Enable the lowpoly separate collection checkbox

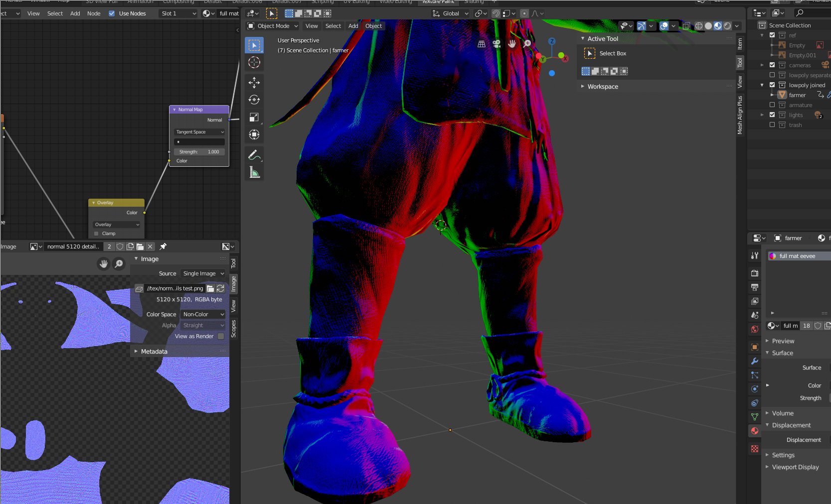[772, 75]
